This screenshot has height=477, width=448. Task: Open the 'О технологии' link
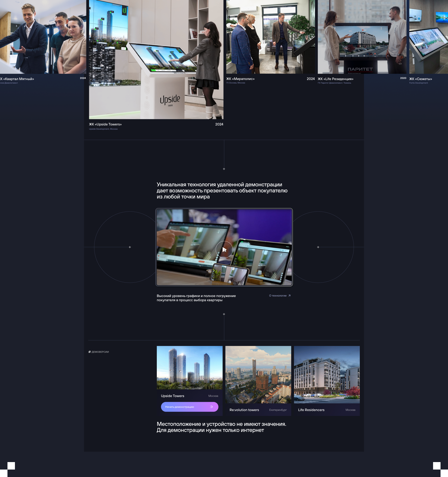(x=277, y=296)
